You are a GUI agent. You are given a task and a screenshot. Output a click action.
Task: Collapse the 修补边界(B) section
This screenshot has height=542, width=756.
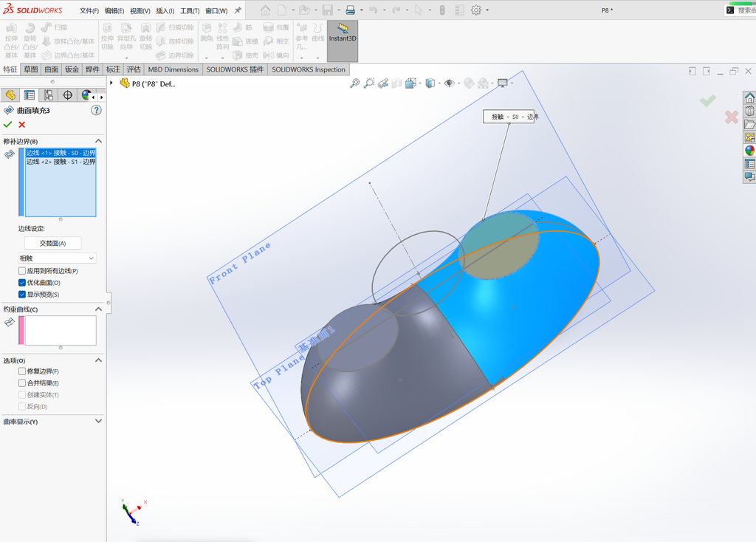(x=98, y=141)
